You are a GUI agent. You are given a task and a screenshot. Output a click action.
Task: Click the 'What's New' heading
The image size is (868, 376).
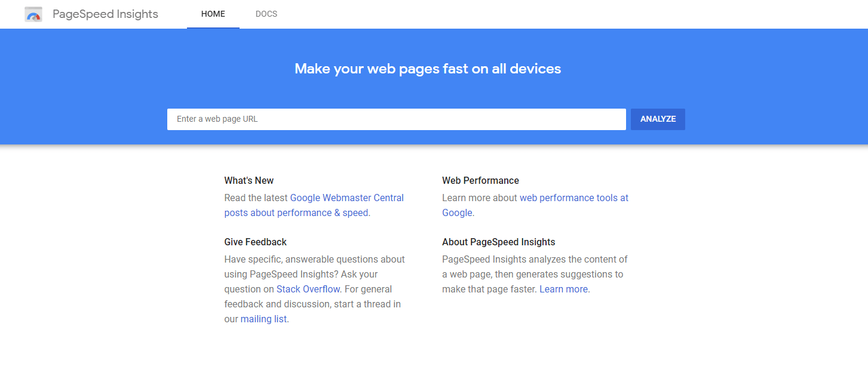point(249,181)
